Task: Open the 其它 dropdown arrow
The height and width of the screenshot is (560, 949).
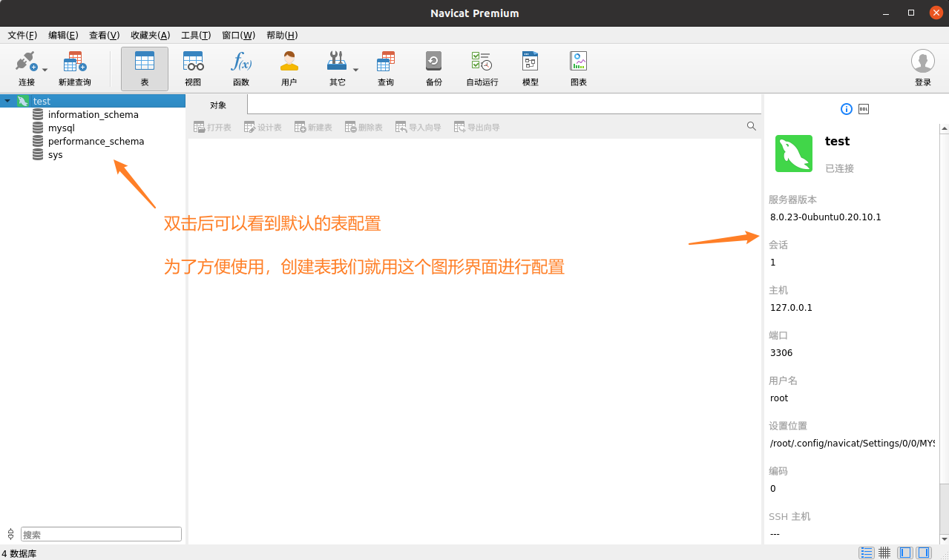Action: click(x=355, y=70)
